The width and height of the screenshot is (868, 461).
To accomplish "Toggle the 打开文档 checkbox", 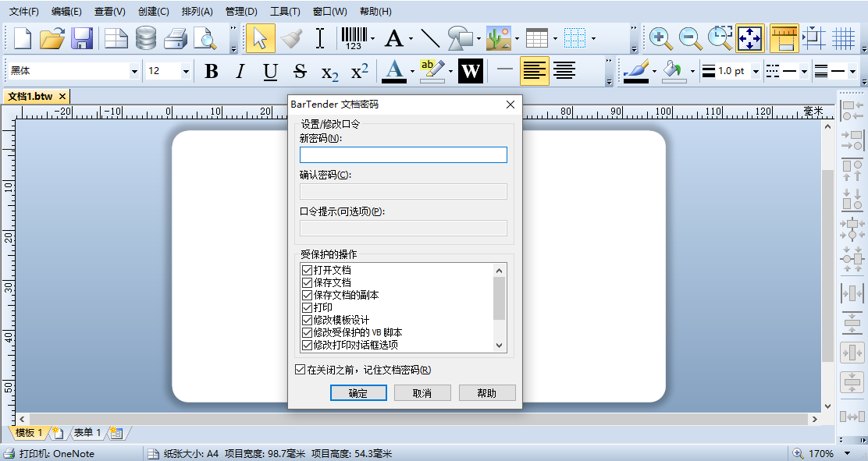I will click(x=308, y=270).
